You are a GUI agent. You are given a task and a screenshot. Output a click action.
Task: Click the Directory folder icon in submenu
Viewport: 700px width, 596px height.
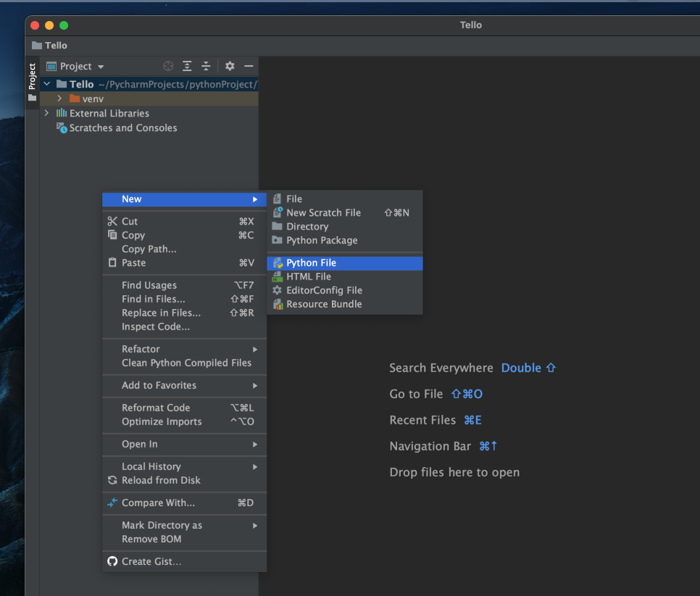[278, 226]
